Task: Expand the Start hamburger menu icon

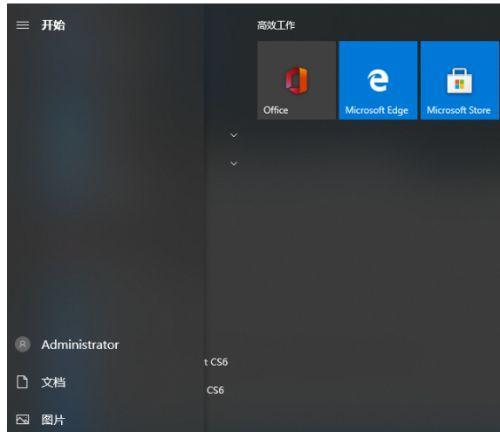Action: click(x=23, y=25)
